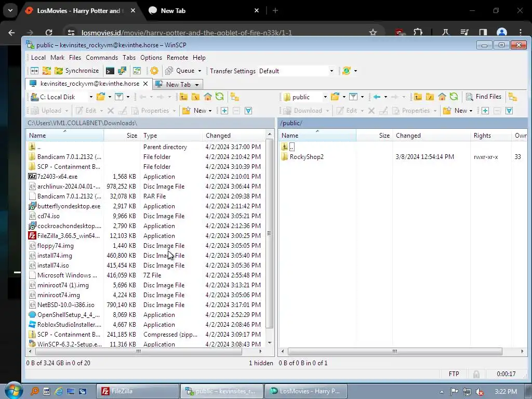The width and height of the screenshot is (532, 399).
Task: Click the Queue button
Action: (x=180, y=71)
